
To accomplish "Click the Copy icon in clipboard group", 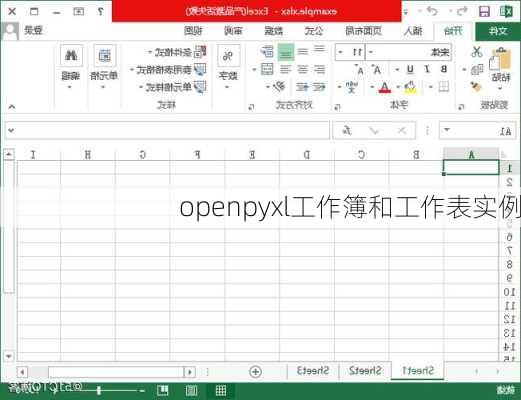I will click(x=477, y=70).
